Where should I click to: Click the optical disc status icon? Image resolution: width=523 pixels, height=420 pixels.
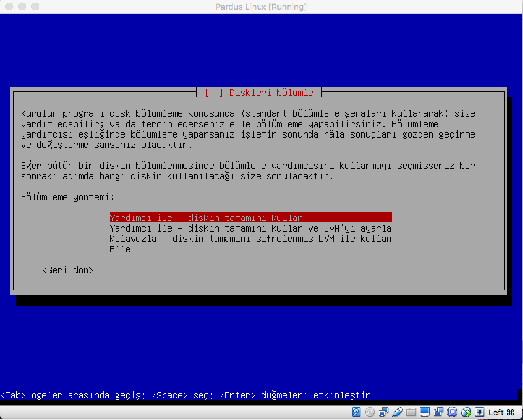(x=370, y=412)
